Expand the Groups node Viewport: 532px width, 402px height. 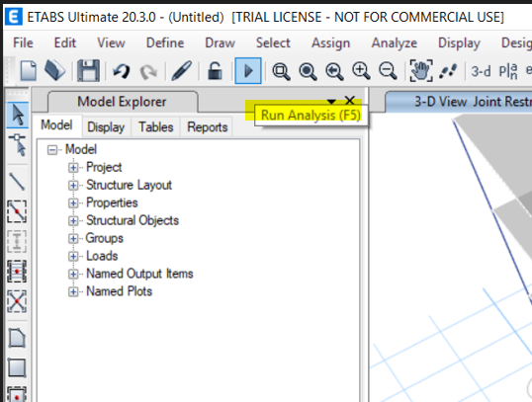(x=73, y=238)
